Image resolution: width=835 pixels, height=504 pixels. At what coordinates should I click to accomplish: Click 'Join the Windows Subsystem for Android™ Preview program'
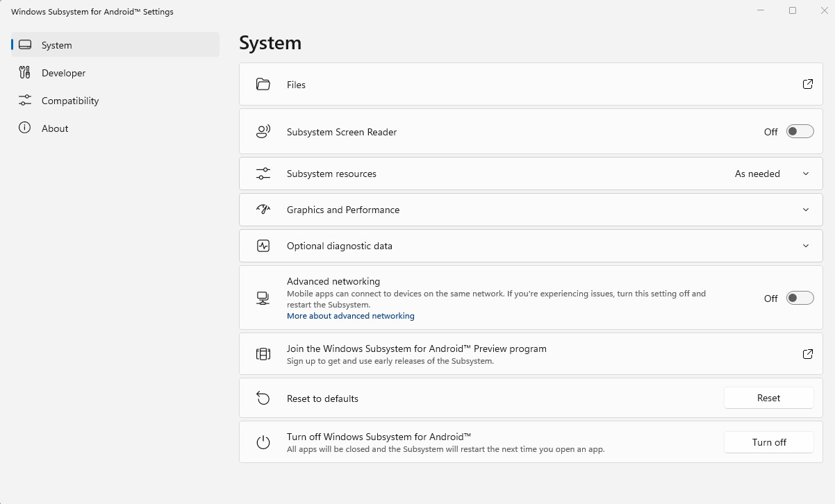(x=417, y=348)
